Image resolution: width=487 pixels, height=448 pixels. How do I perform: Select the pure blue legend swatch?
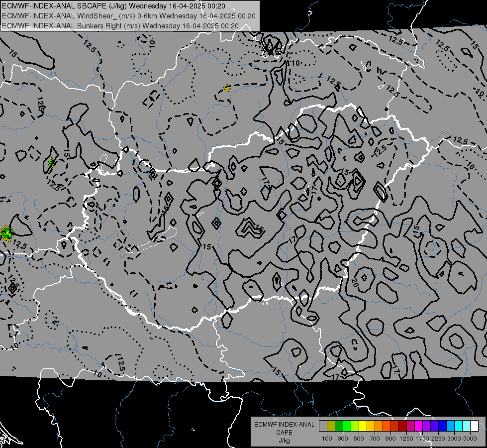pos(443,426)
